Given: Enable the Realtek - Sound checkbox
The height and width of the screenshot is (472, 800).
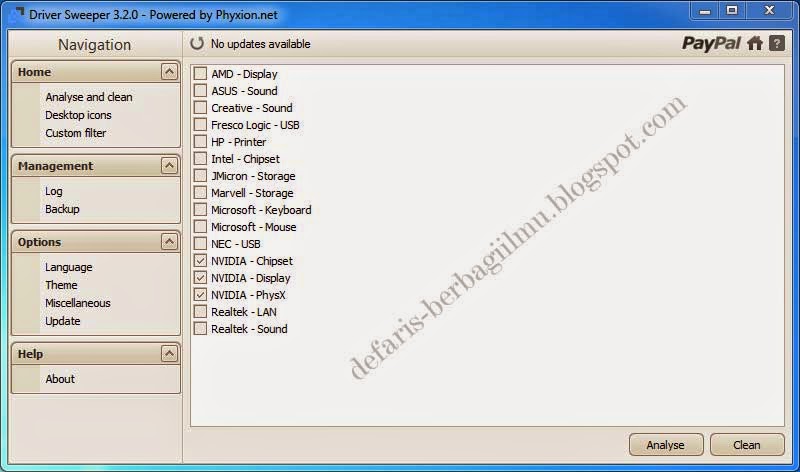Looking at the screenshot, I should pos(201,329).
